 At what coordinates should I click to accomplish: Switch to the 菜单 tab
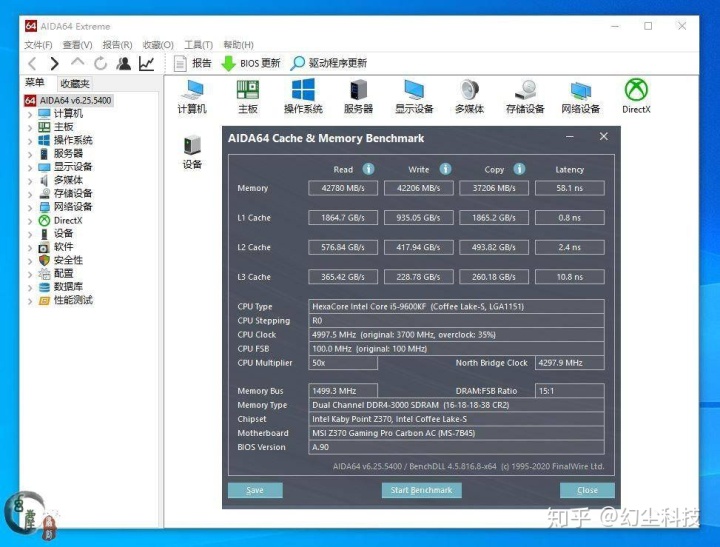coord(35,83)
